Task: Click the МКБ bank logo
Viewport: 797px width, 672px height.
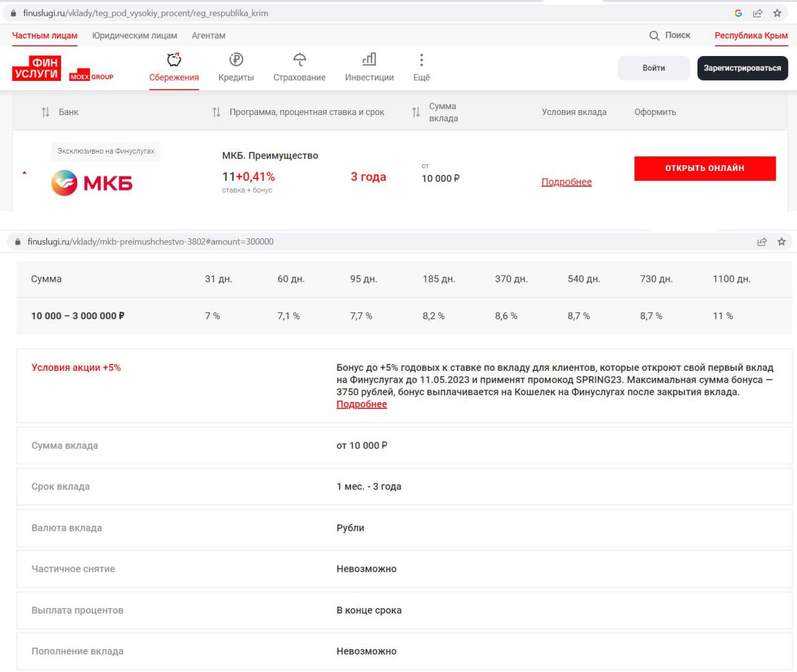Action: [92, 183]
